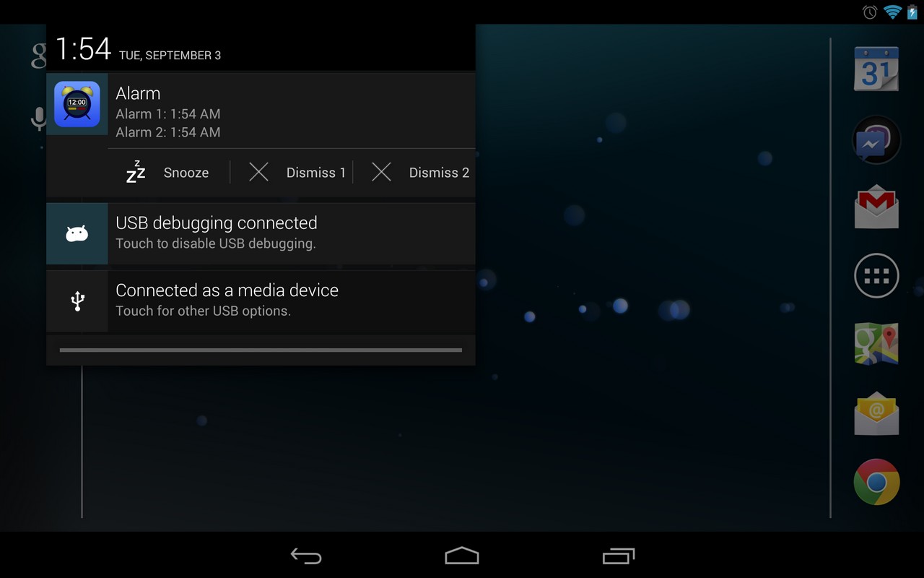Open the USB debugging connected notification

(x=261, y=233)
